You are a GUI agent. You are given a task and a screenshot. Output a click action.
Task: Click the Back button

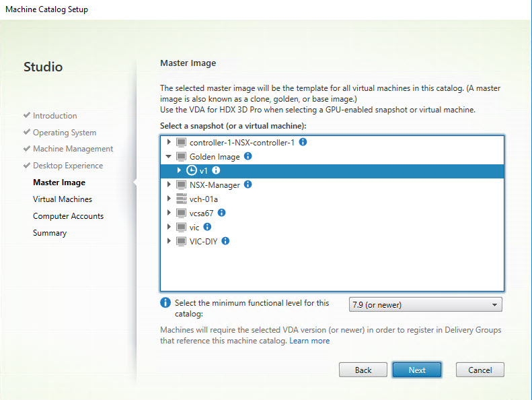tap(363, 370)
